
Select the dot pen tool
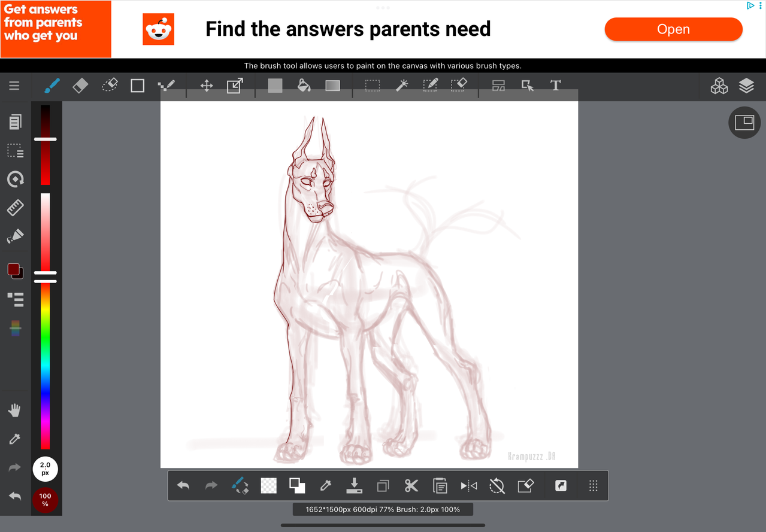(166, 86)
